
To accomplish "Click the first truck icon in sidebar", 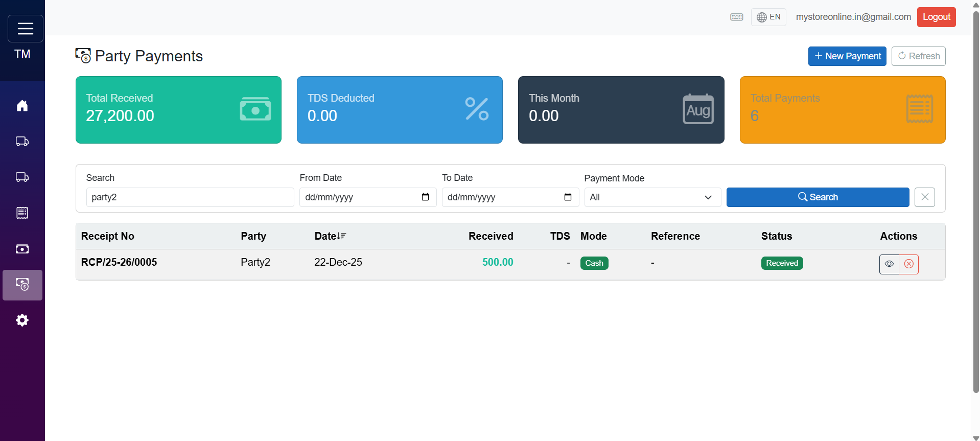I will pos(22,142).
